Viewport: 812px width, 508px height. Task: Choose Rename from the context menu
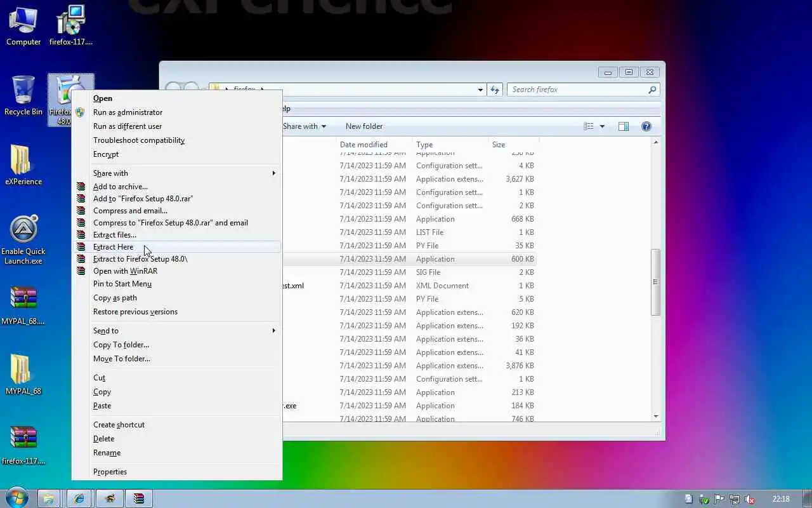pos(177,453)
